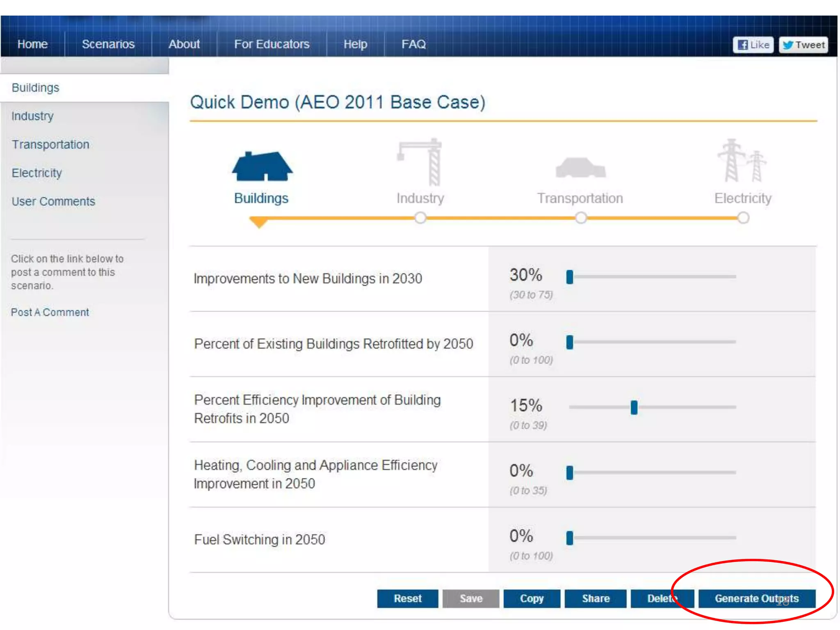Select the Electricity step circle on progress line
The image size is (840, 630).
pos(743,218)
